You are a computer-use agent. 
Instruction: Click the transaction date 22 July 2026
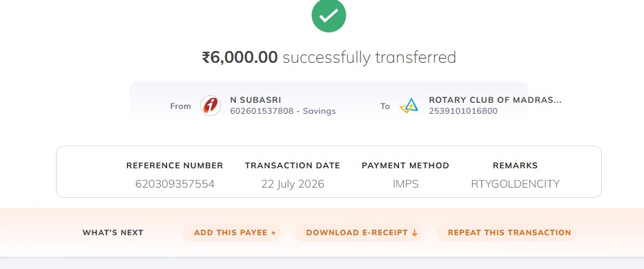(x=293, y=183)
